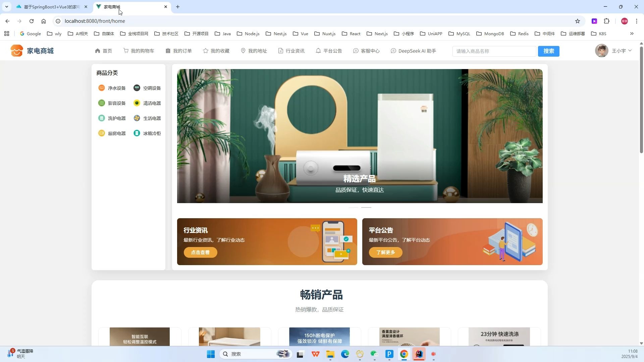Open the Chrome three-dot menu
The image size is (644, 362).
pyautogui.click(x=636, y=21)
